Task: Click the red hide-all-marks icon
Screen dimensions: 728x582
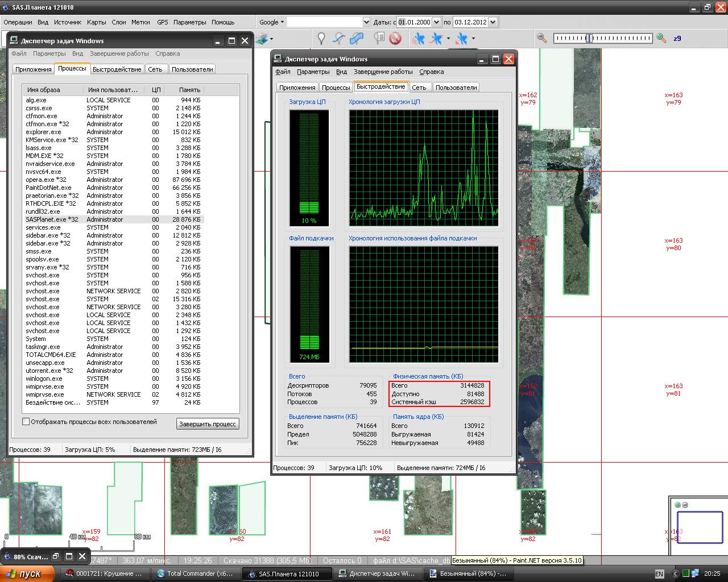Action: click(395, 39)
